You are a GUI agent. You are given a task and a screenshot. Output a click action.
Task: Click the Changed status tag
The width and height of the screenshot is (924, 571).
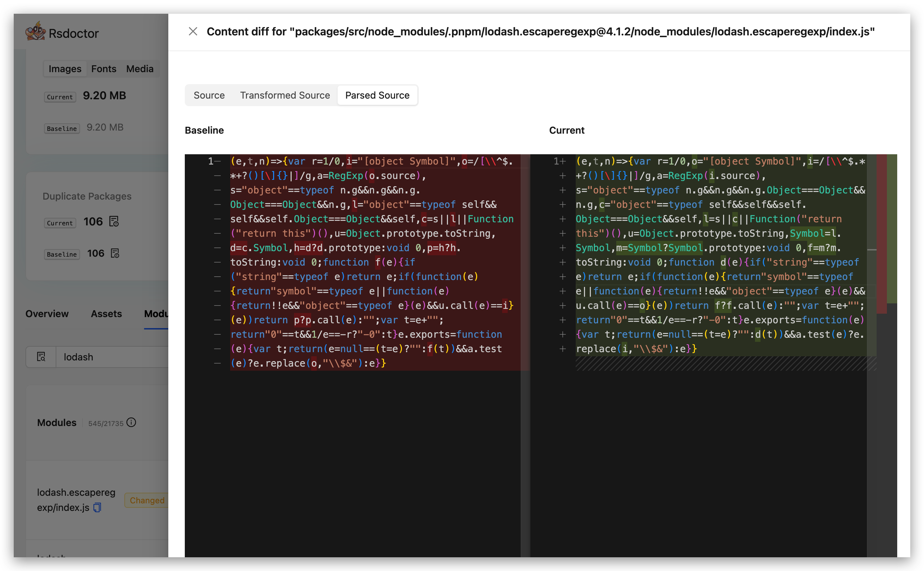(x=146, y=500)
